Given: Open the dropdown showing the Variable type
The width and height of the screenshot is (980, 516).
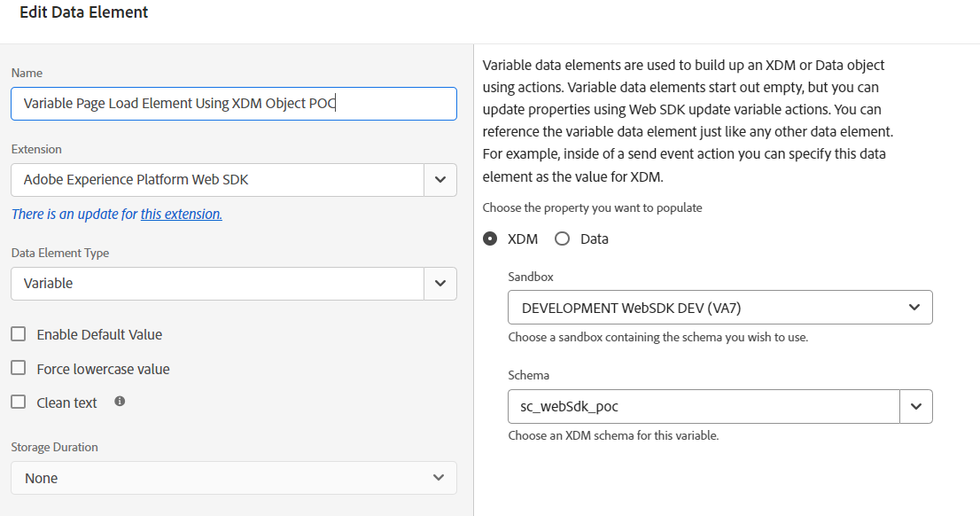Looking at the screenshot, I should 218,284.
